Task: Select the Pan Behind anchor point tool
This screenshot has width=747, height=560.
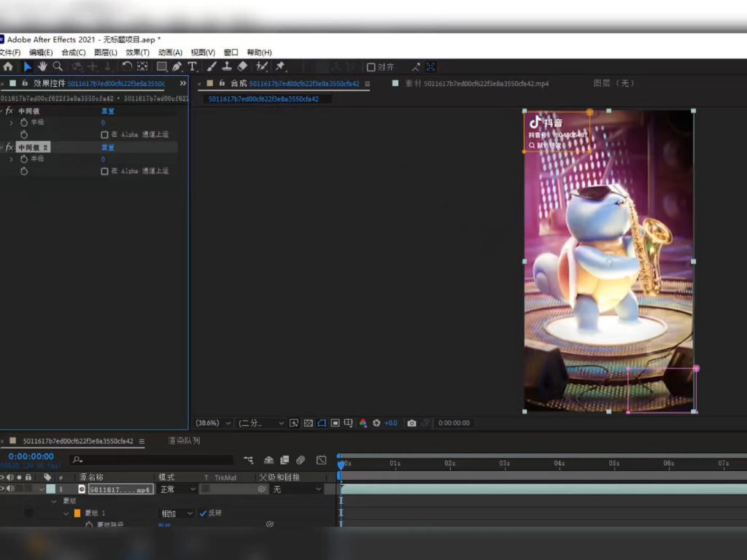Action: 142,66
